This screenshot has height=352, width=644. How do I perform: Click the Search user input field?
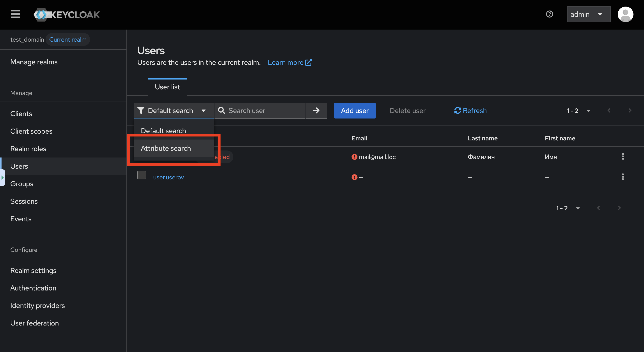[x=265, y=110]
